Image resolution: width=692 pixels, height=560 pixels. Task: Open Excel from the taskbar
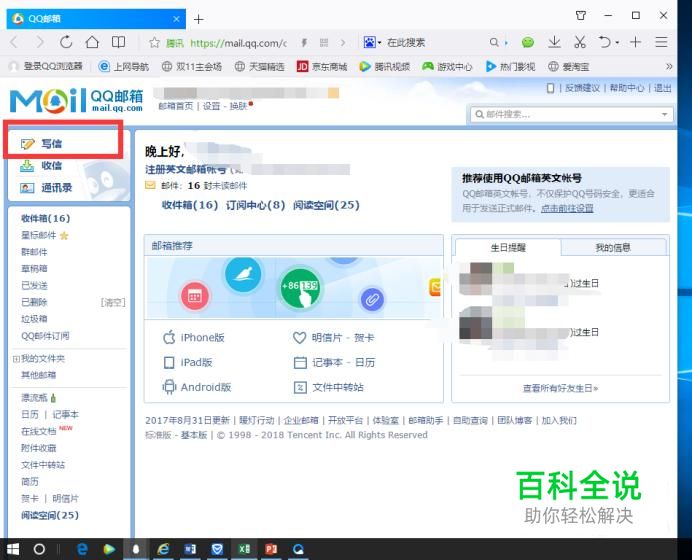[x=244, y=549]
